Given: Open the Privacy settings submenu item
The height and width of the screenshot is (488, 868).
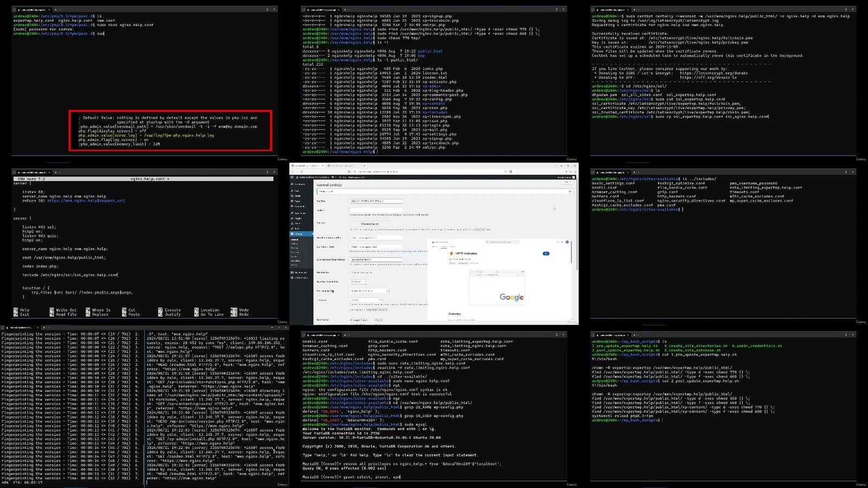Looking at the screenshot, I should click(294, 265).
